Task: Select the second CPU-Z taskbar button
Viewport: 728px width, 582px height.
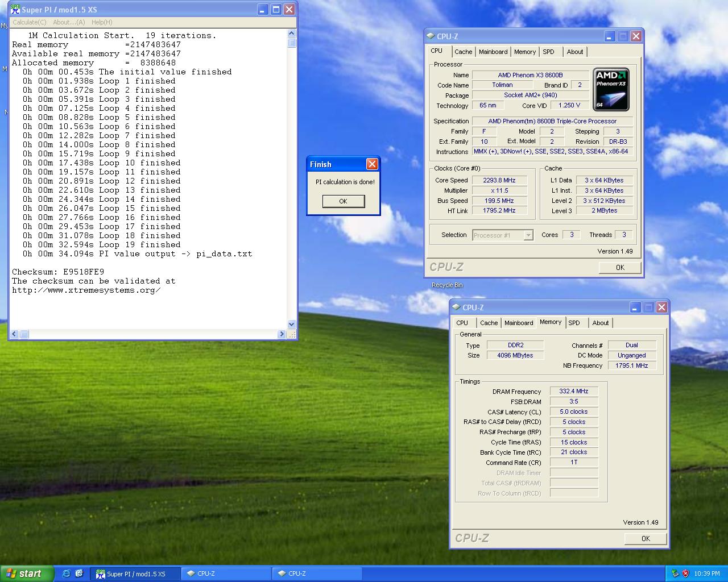Action: pyautogui.click(x=317, y=573)
